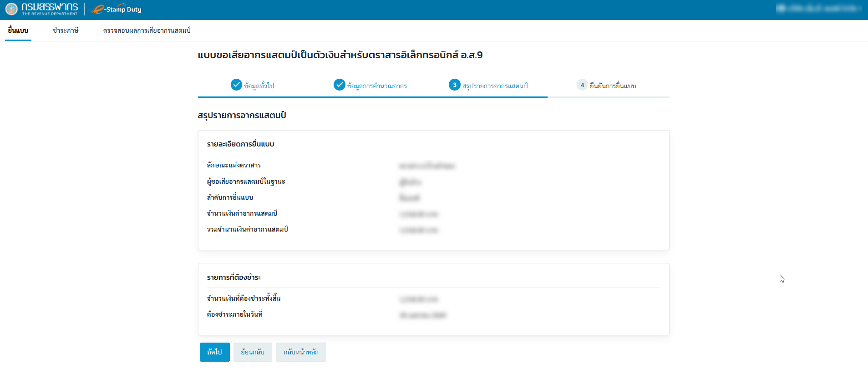
Task: Click the step 4 number circle
Action: pos(582,85)
